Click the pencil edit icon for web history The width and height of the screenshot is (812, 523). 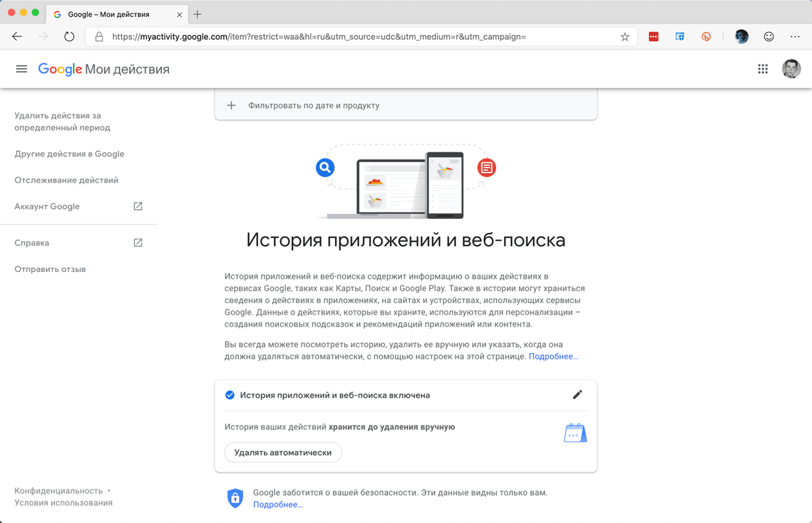pos(577,394)
